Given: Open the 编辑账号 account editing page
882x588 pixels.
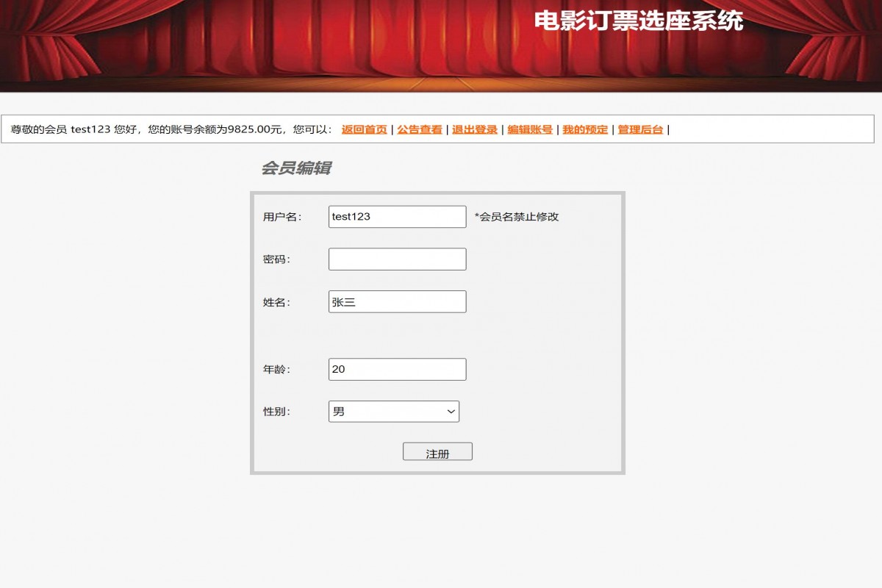Looking at the screenshot, I should point(531,129).
